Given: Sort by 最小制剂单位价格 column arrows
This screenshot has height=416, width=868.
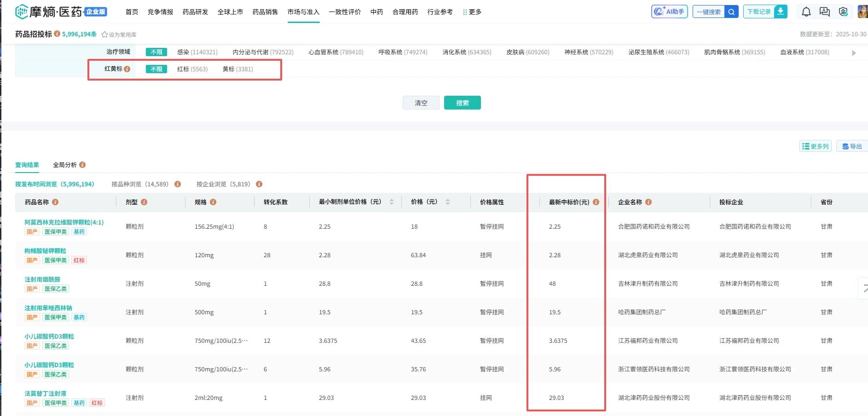Looking at the screenshot, I should [392, 202].
